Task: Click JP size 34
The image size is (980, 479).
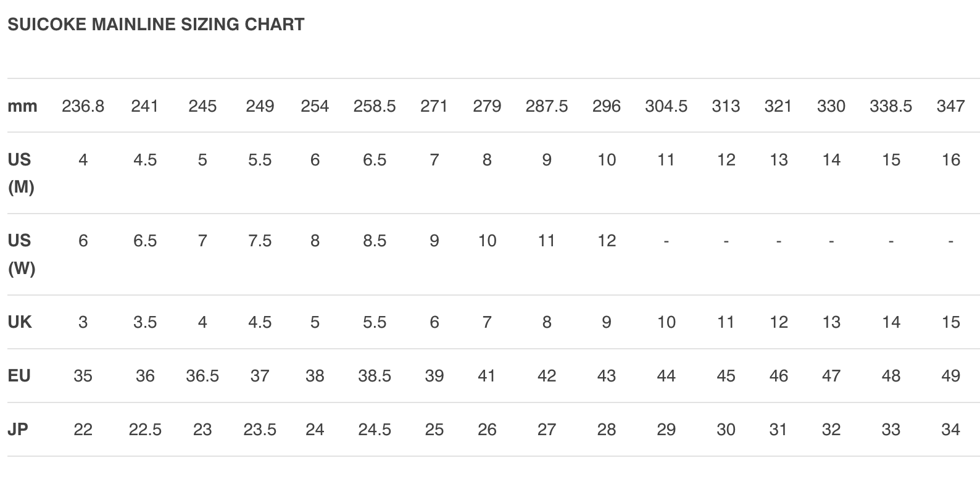Action: coord(951,430)
